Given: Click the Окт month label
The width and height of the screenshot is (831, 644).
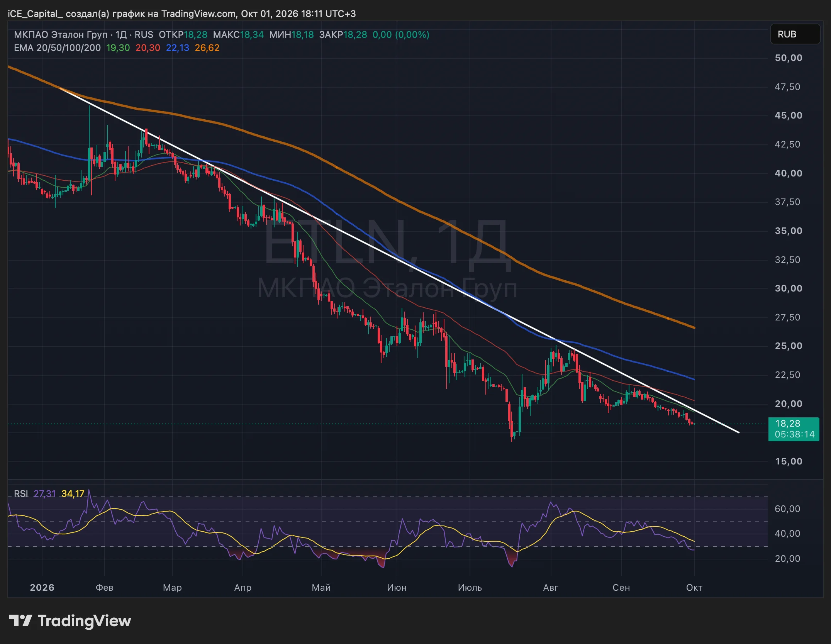Looking at the screenshot, I should [x=694, y=588].
